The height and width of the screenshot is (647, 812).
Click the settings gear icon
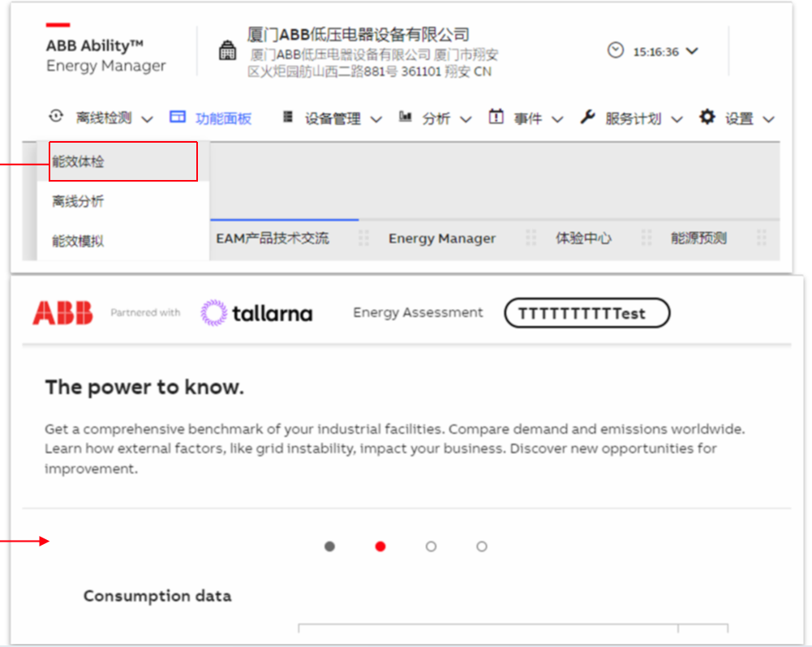(707, 118)
